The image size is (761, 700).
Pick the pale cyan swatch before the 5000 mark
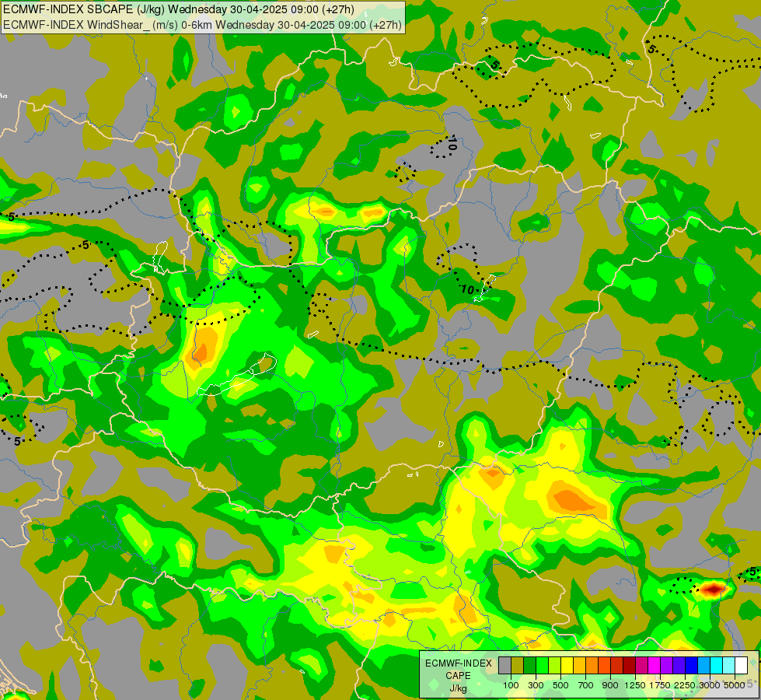tap(729, 665)
